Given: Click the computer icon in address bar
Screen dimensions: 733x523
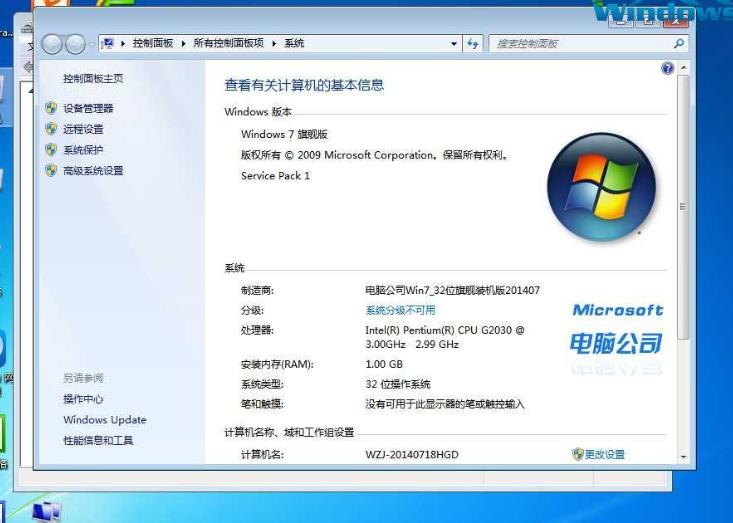Looking at the screenshot, I should coord(108,43).
